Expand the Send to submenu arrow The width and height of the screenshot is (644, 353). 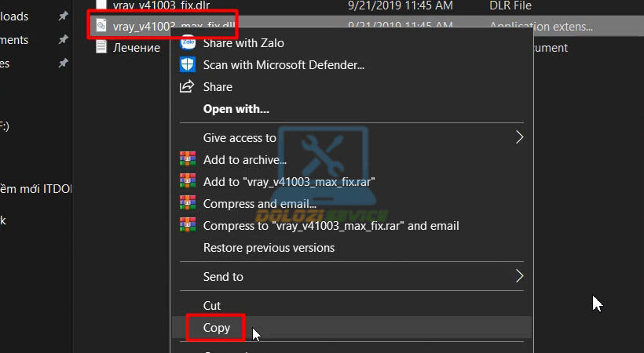519,276
